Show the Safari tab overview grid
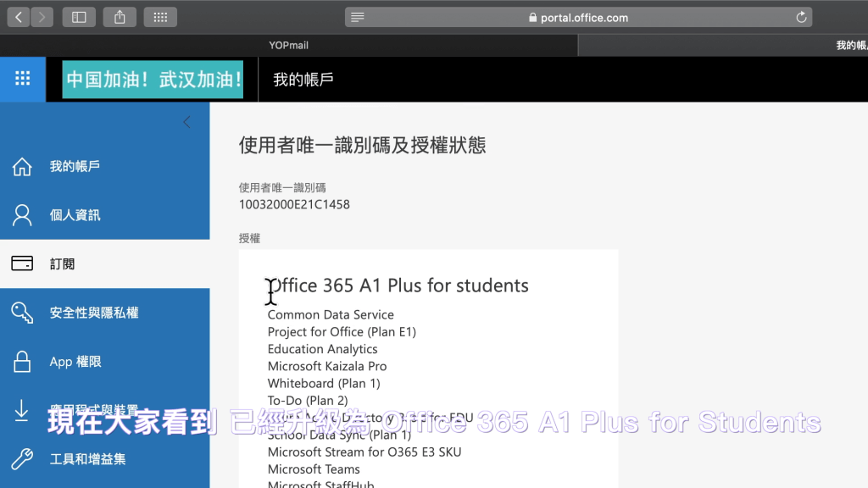This screenshot has width=868, height=488. tap(160, 17)
